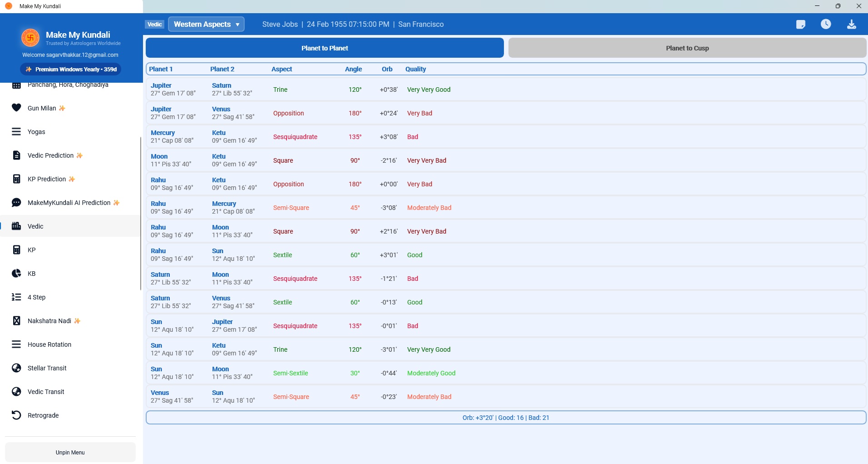Viewport: 868px width, 464px height.
Task: Click the Orb Good Bad summary bar
Action: 506,418
